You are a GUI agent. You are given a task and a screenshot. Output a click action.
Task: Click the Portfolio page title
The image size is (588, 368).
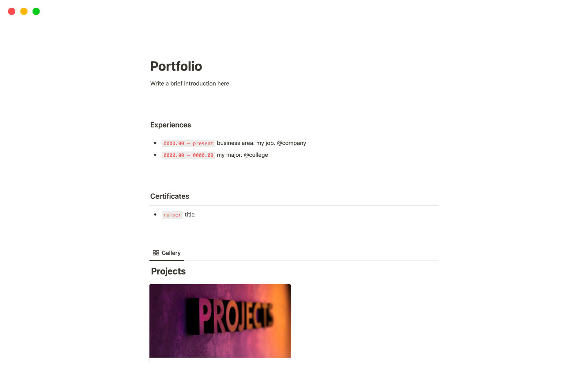(x=176, y=66)
